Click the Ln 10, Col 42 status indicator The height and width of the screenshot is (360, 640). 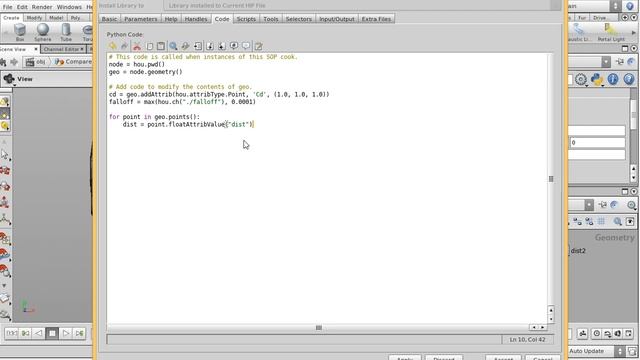click(527, 340)
